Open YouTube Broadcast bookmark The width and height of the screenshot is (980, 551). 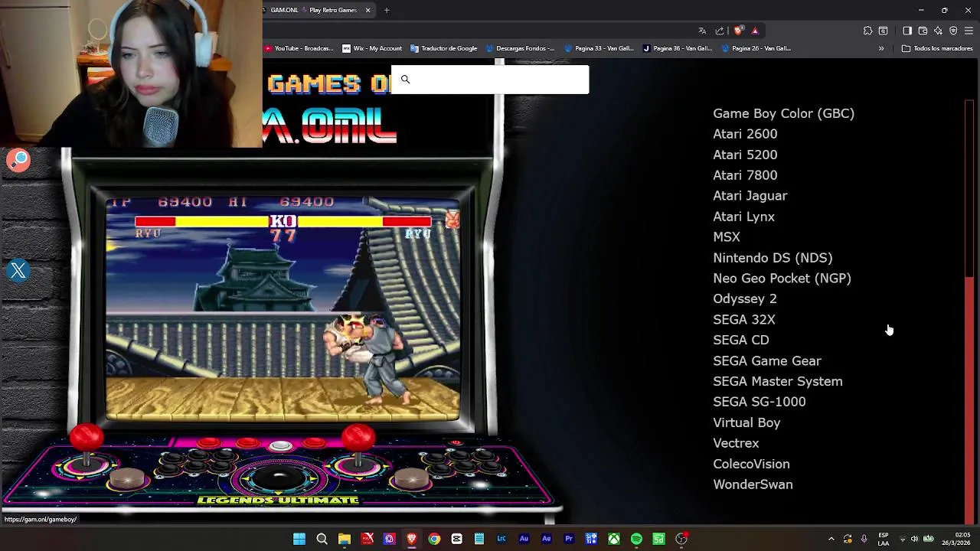click(299, 48)
